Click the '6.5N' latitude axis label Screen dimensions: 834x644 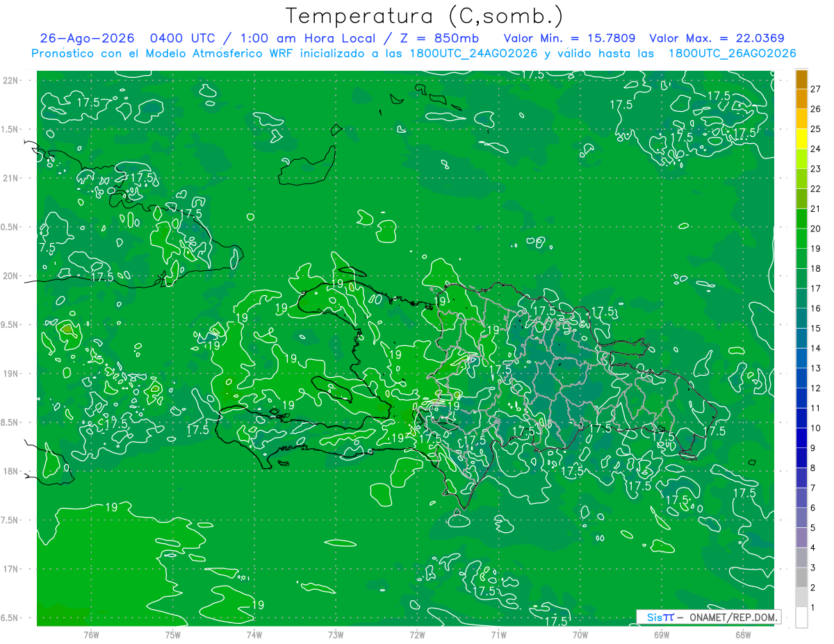[10, 618]
